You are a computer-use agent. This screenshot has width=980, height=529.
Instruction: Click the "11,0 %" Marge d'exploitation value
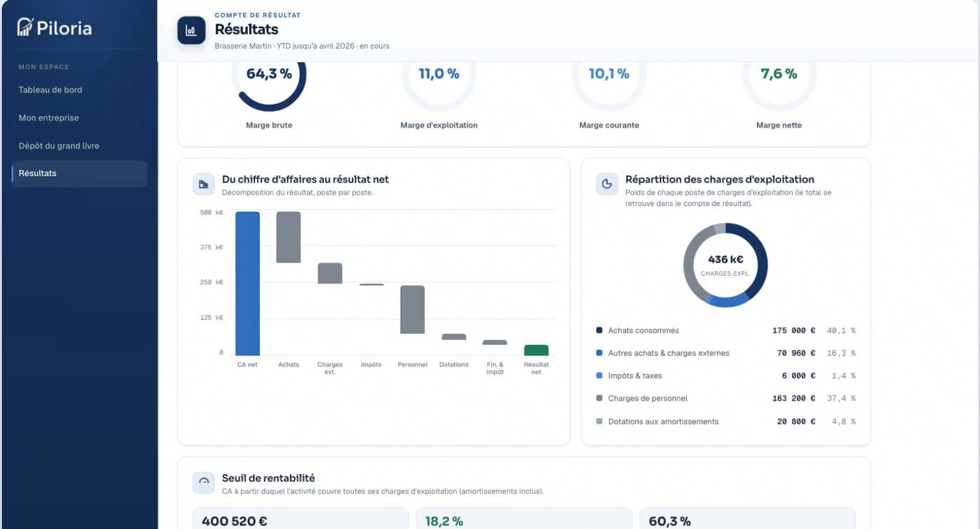click(439, 73)
